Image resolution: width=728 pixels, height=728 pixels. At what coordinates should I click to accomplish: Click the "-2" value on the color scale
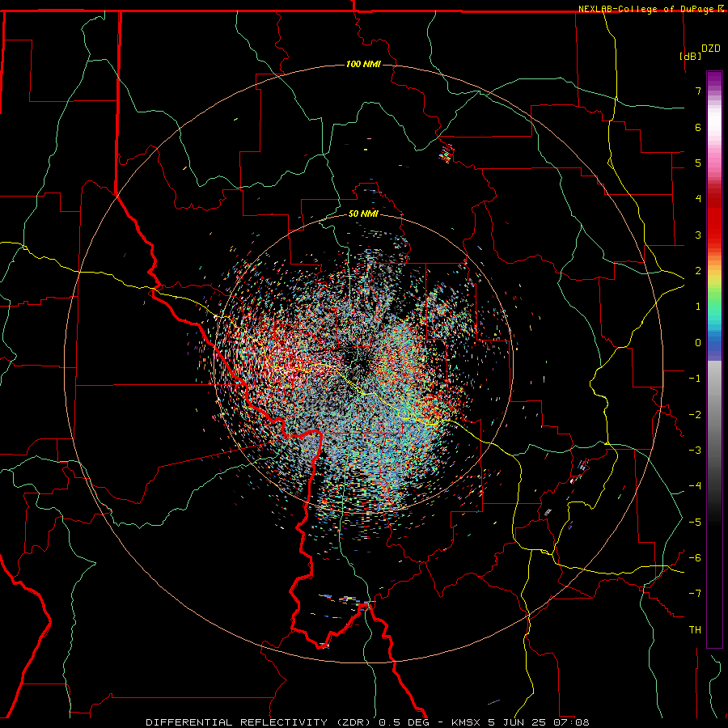[x=695, y=415]
